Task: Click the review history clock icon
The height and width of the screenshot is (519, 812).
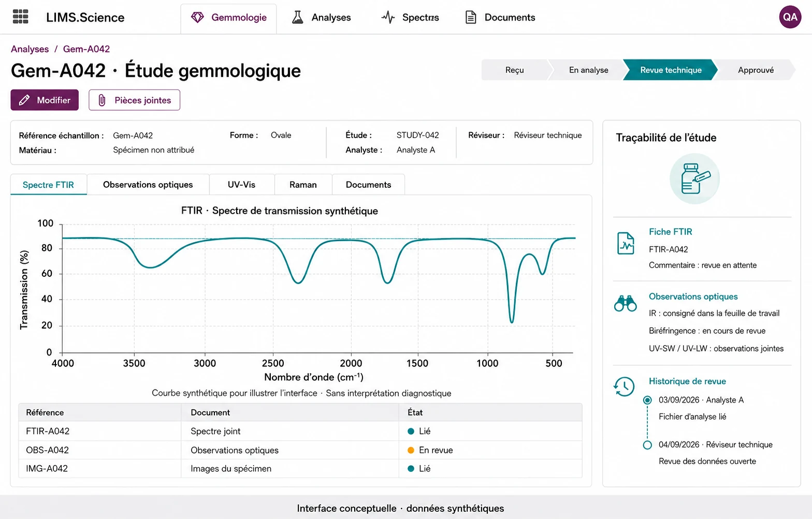Action: point(625,387)
